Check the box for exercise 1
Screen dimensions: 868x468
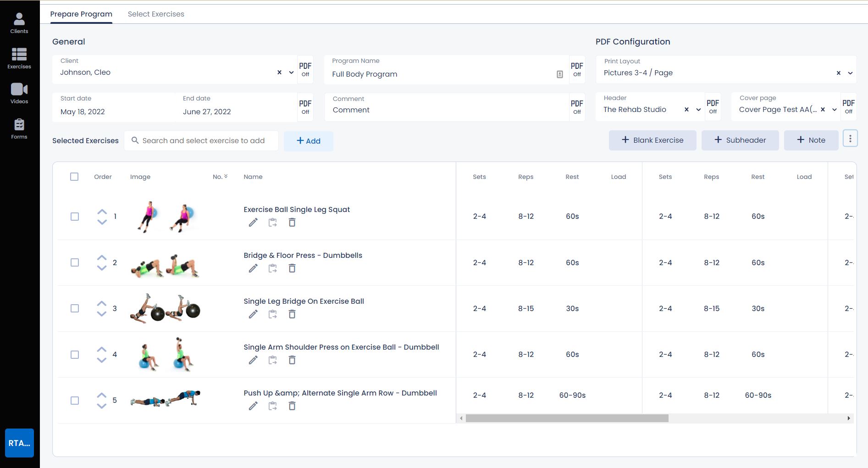[x=75, y=217]
